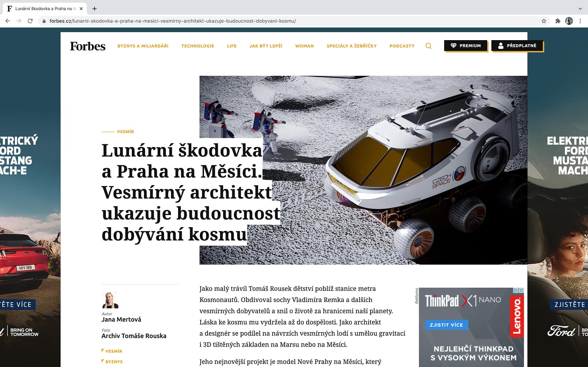The height and width of the screenshot is (367, 588).
Task: Open Chrome's three-dot menu
Action: 580,21
